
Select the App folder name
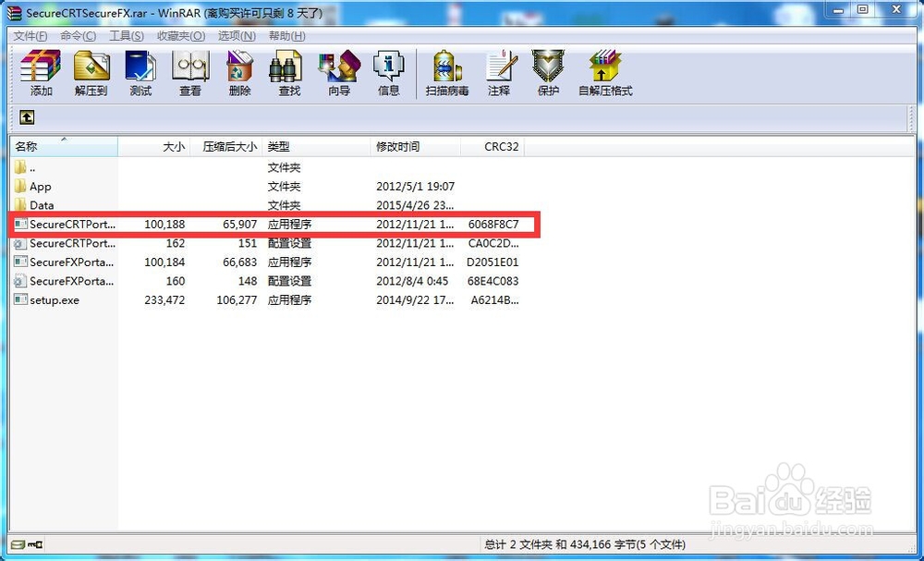[41, 187]
